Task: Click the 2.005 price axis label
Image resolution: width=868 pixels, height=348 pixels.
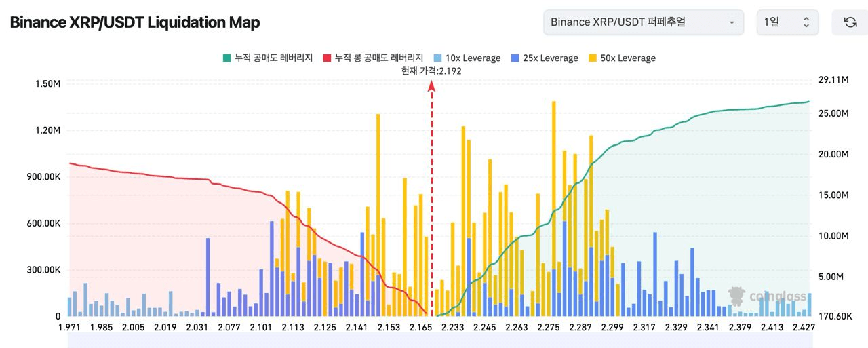Action: 133,328
